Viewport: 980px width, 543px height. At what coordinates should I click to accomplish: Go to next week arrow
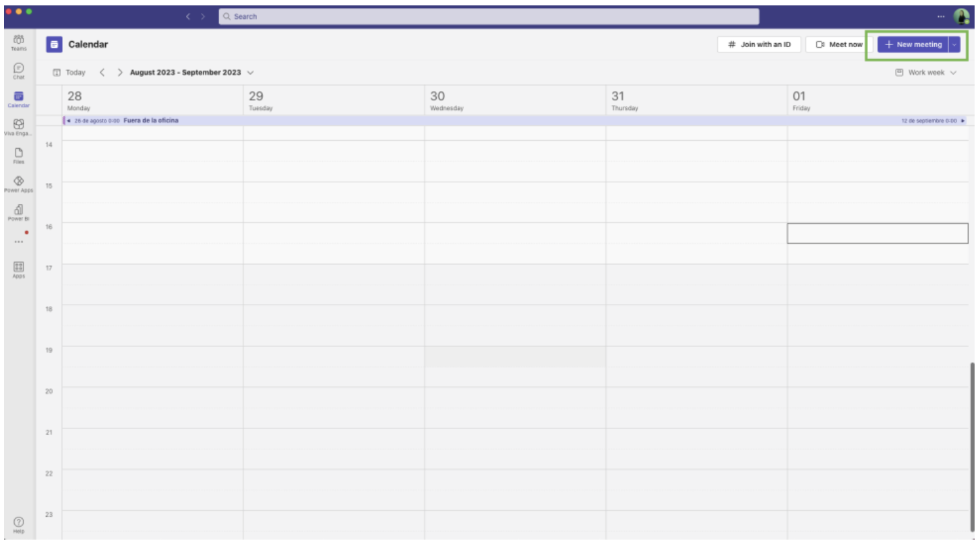click(x=119, y=73)
